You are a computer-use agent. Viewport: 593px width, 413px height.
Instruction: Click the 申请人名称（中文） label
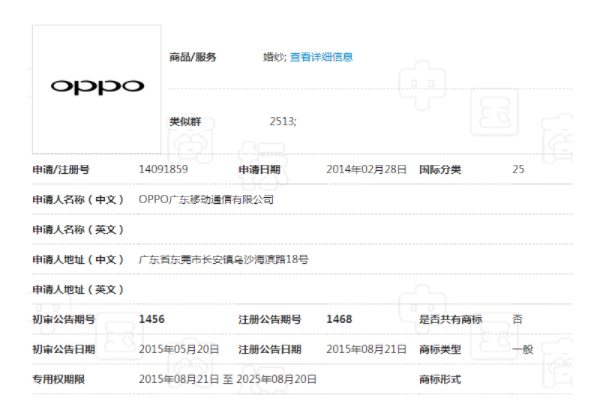coord(78,199)
